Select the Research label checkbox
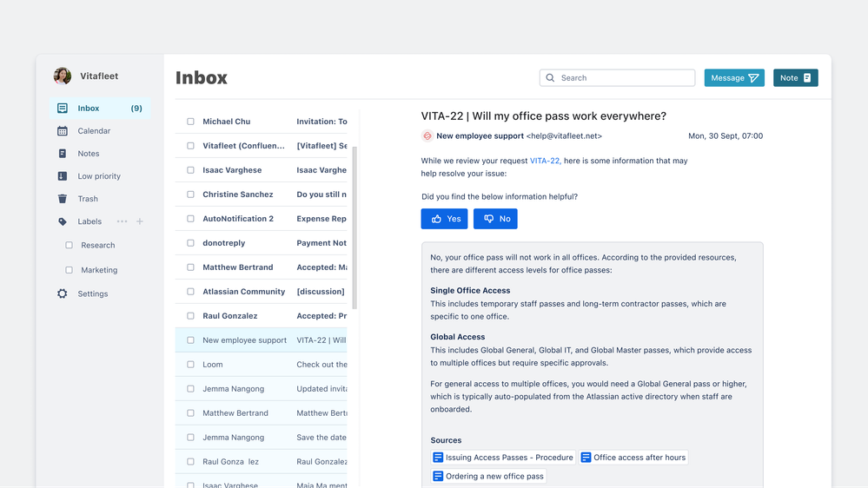Image resolution: width=868 pixels, height=488 pixels. coord(70,245)
